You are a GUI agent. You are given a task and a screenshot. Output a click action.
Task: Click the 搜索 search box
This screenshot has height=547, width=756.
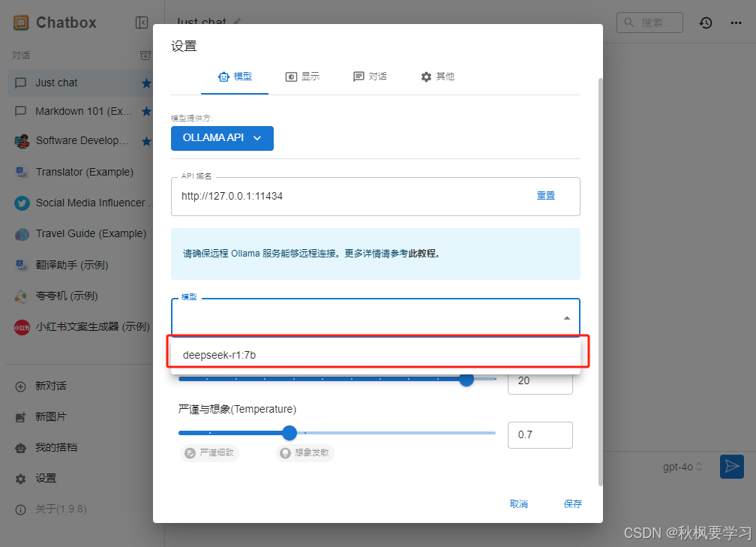tap(649, 23)
